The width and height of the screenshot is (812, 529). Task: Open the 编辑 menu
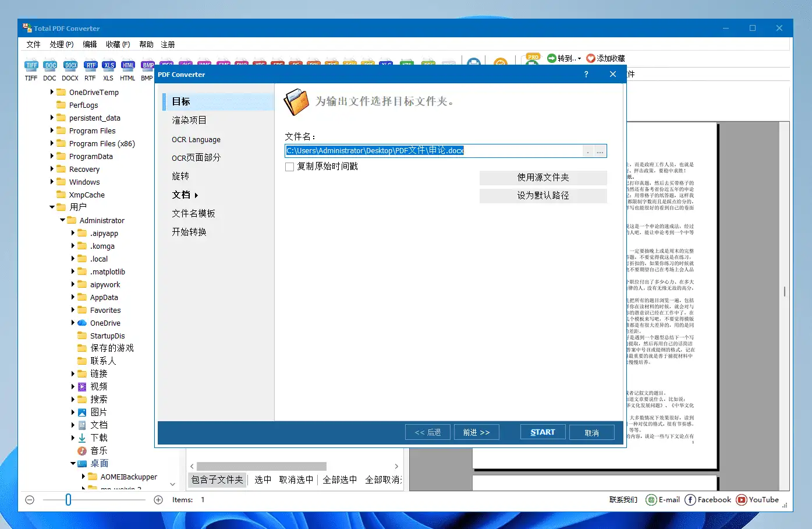click(90, 44)
